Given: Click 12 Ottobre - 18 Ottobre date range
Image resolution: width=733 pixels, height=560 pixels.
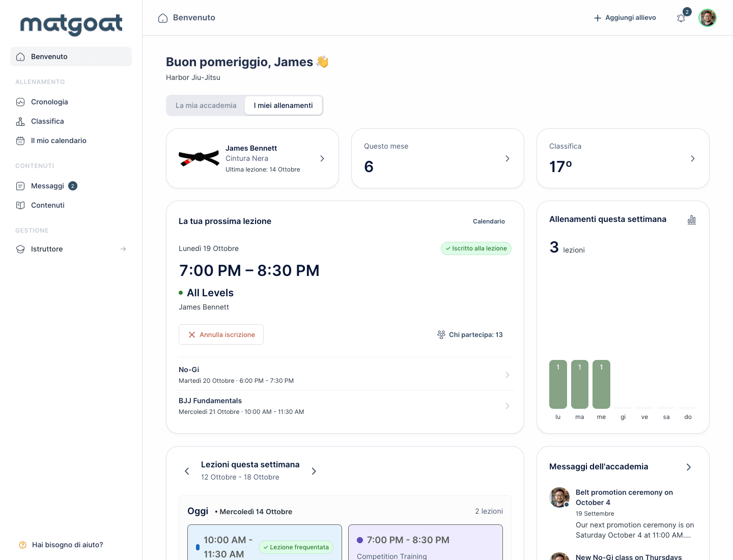Looking at the screenshot, I should 240,477.
